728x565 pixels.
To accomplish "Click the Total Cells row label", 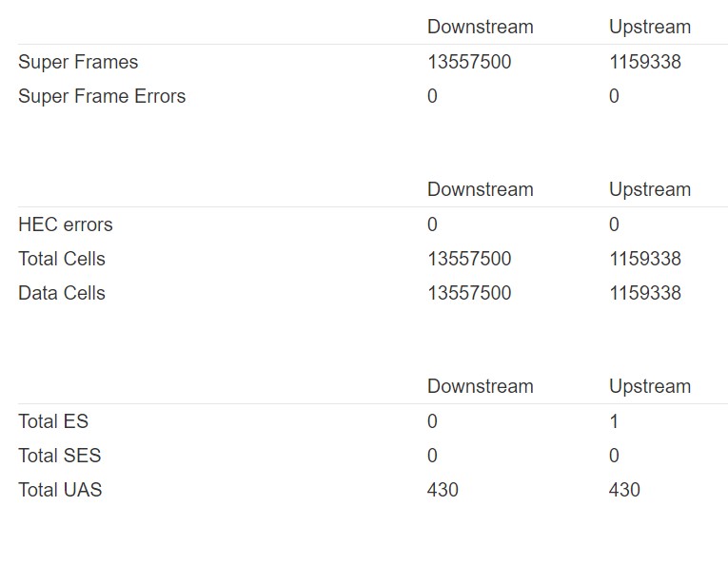I will coord(62,259).
